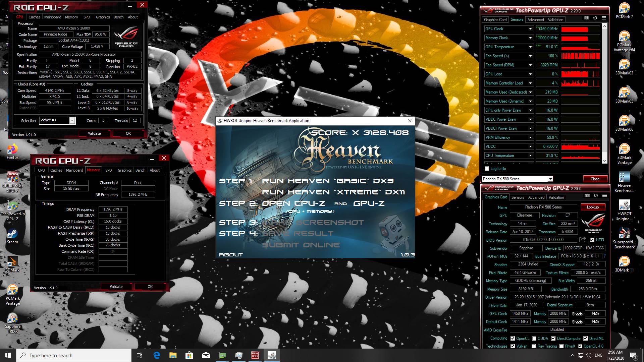The height and width of the screenshot is (362, 644).
Task: Expand the VRM Efficiency sensor dropdown
Action: point(530,137)
